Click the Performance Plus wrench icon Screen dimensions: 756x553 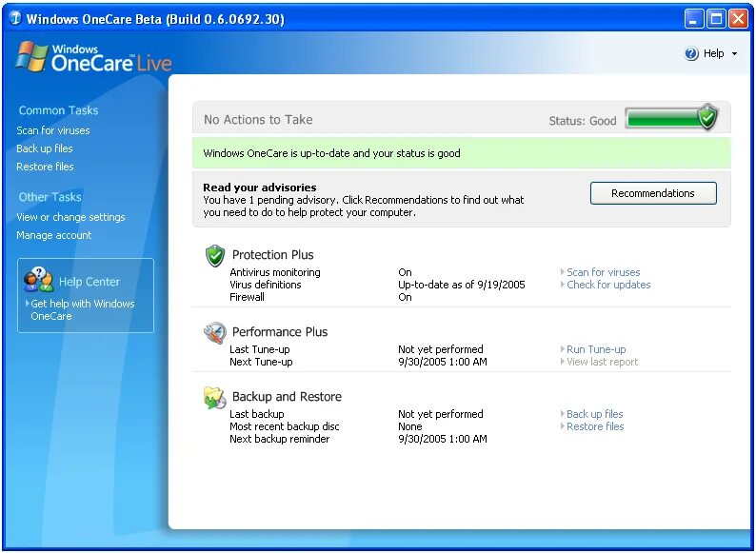click(214, 333)
